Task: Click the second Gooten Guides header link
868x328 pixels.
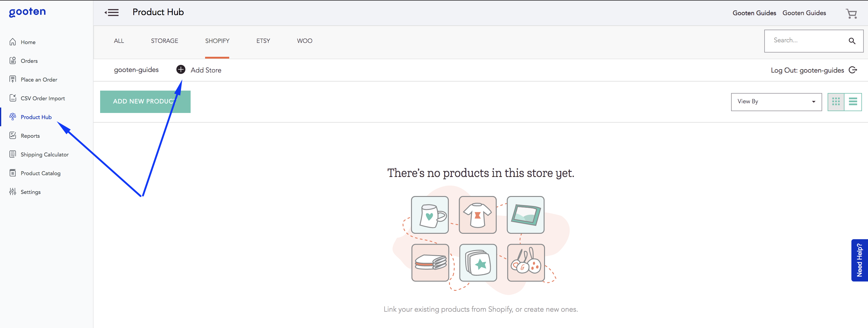Action: pyautogui.click(x=804, y=13)
